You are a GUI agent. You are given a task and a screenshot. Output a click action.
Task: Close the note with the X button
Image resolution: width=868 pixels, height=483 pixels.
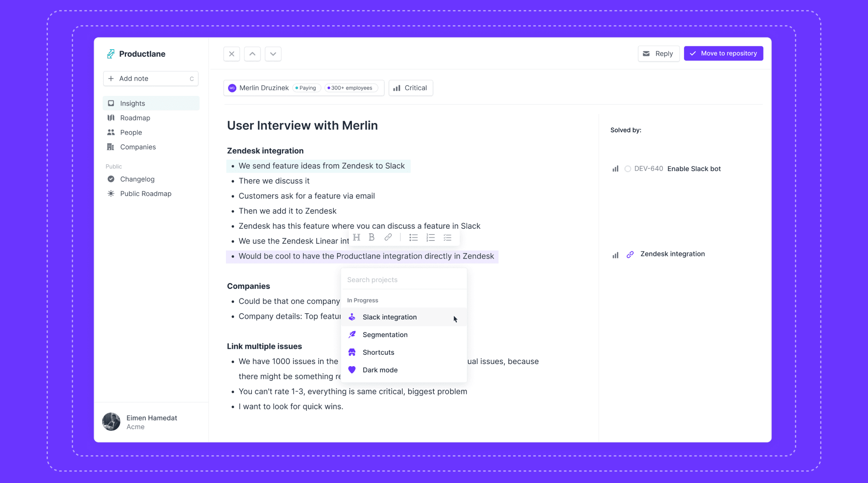point(231,54)
